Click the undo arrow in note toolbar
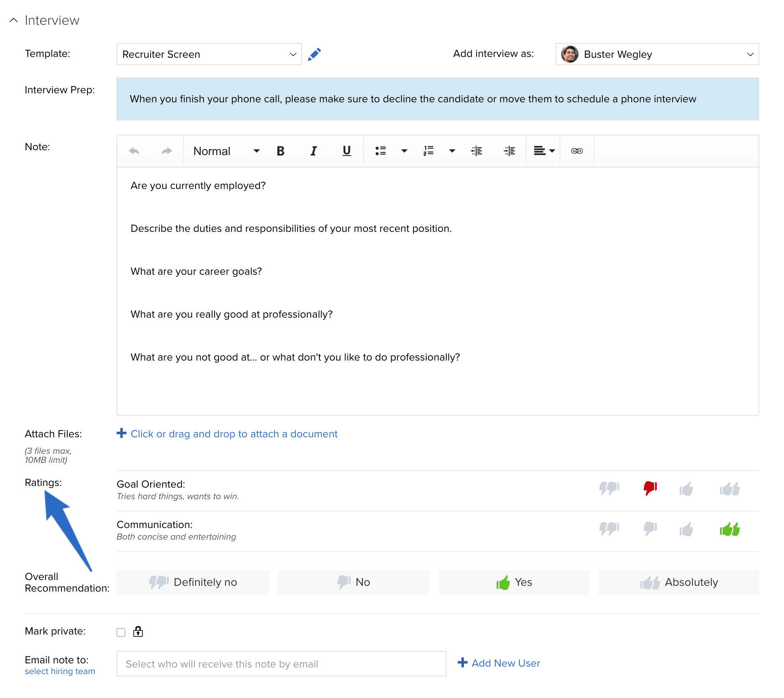This screenshot has height=698, width=784. tap(134, 151)
